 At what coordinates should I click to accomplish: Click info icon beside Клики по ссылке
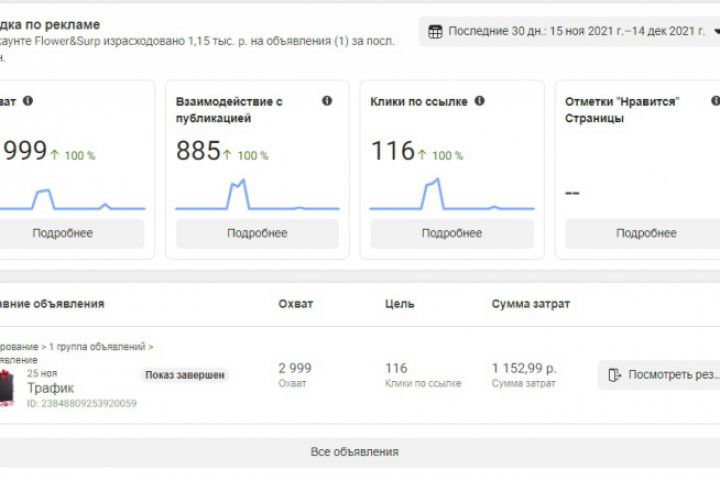coord(479,101)
